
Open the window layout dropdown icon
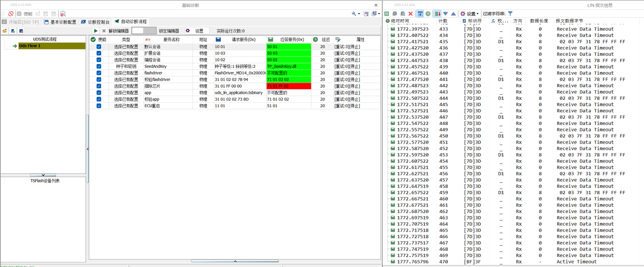pos(376,14)
